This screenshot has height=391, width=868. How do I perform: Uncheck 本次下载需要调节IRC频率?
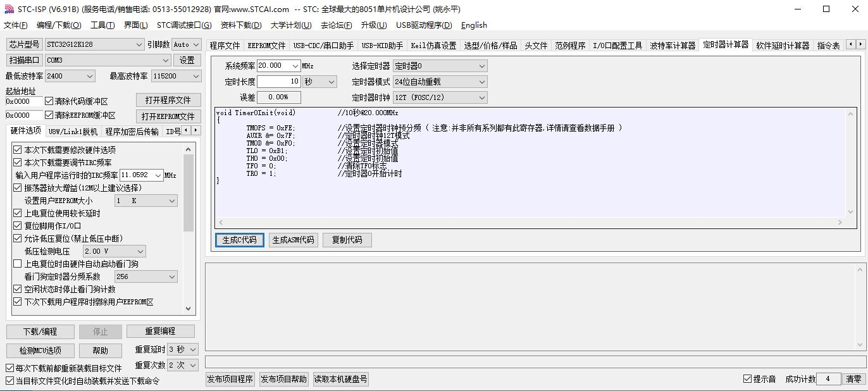18,163
